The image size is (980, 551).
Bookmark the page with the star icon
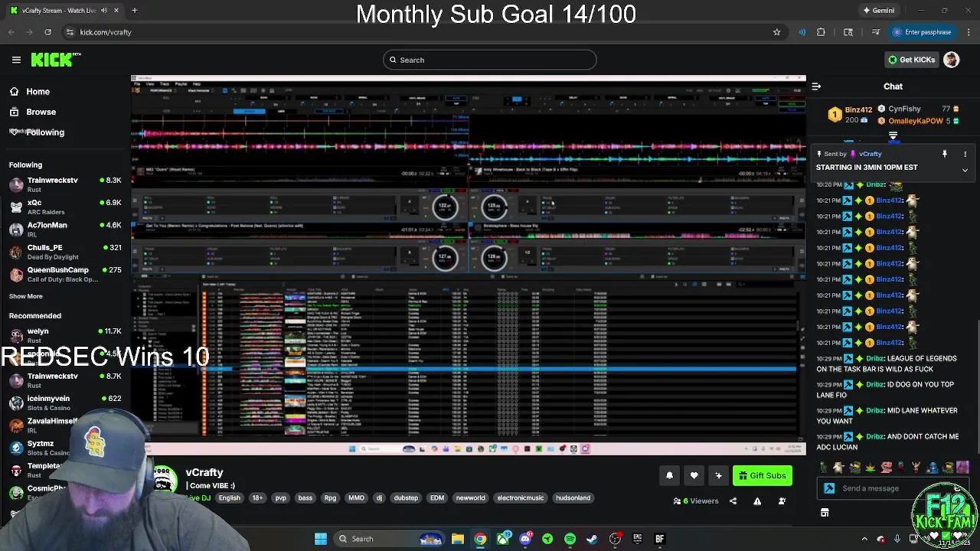point(776,32)
